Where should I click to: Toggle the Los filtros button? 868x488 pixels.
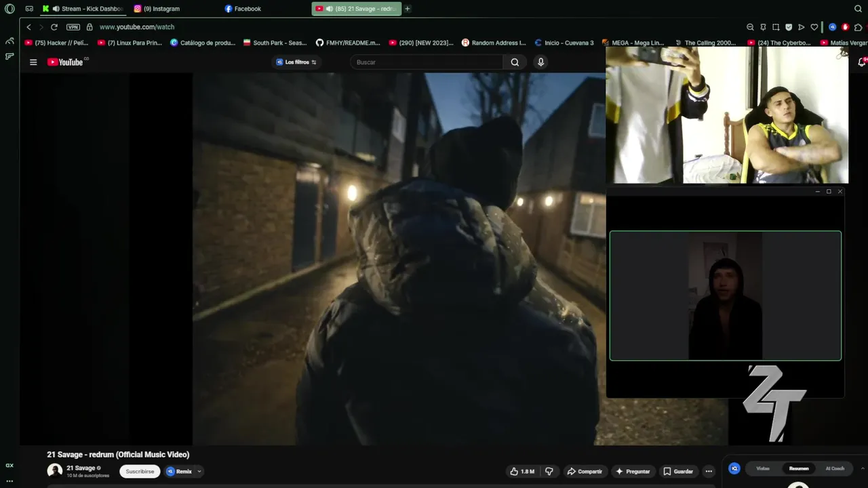click(x=296, y=62)
